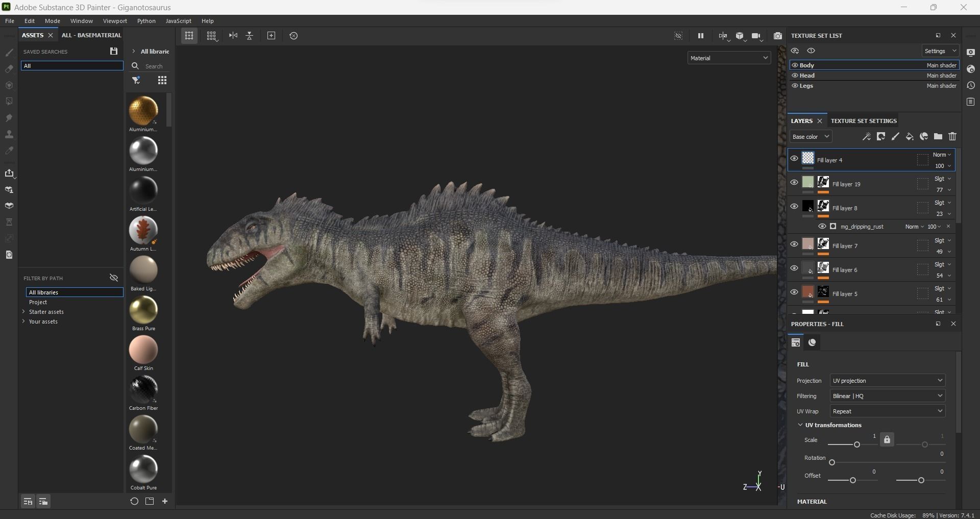Screen dimensions: 980x519
Task: Hide the Head texture set
Action: click(x=795, y=76)
